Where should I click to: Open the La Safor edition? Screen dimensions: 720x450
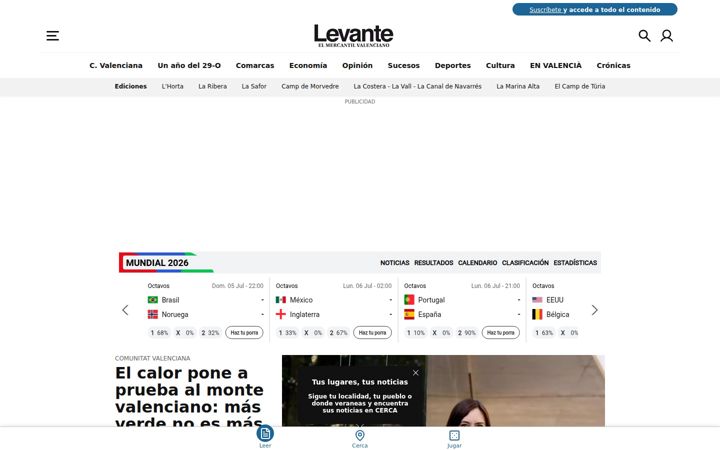click(254, 86)
